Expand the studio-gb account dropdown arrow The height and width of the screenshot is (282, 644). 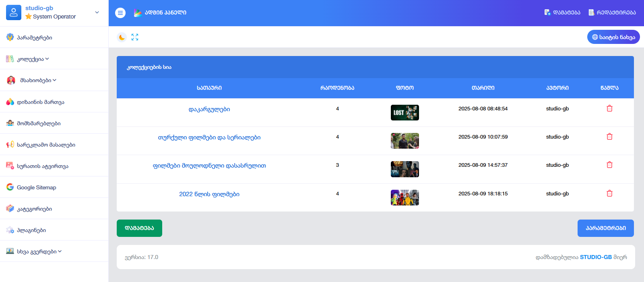[97, 12]
